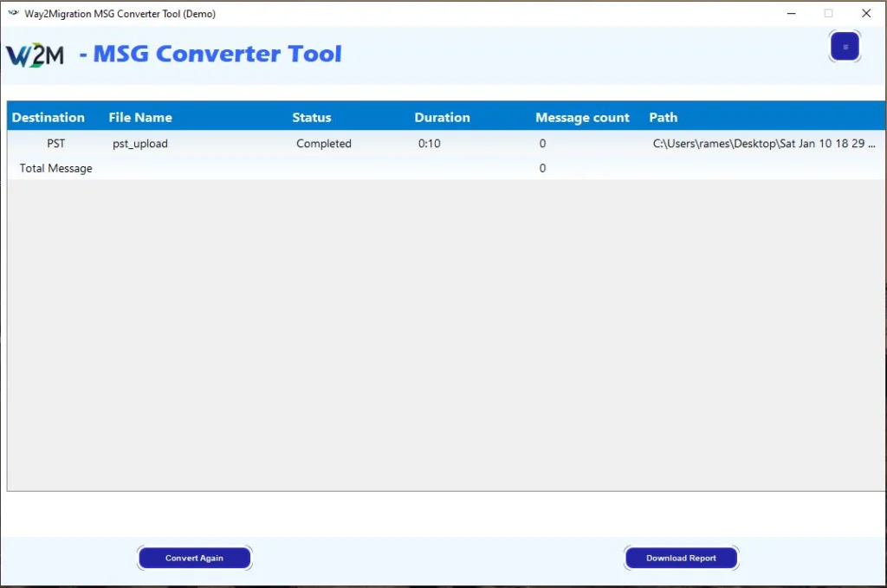Click the output path C:\Users\rames cell
The width and height of the screenshot is (887, 588).
tap(763, 144)
